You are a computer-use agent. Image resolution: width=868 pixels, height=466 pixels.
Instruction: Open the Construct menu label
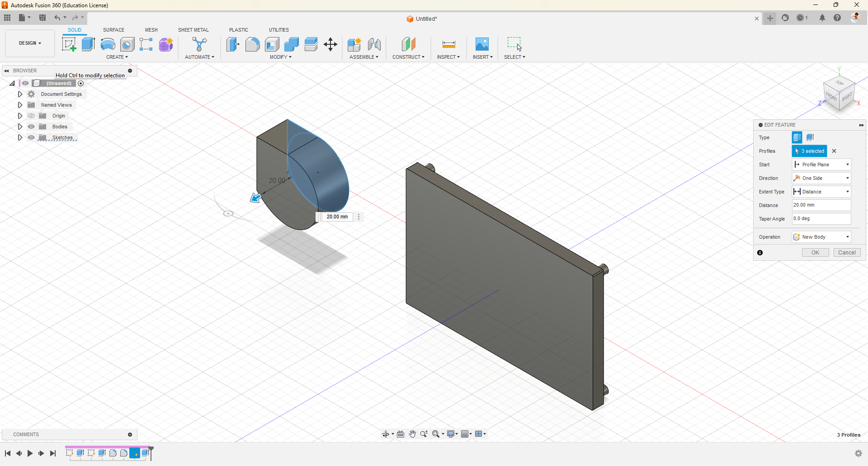[x=408, y=57]
